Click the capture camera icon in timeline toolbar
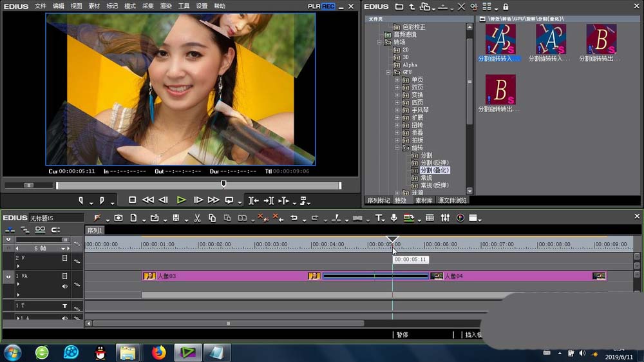 point(118,218)
